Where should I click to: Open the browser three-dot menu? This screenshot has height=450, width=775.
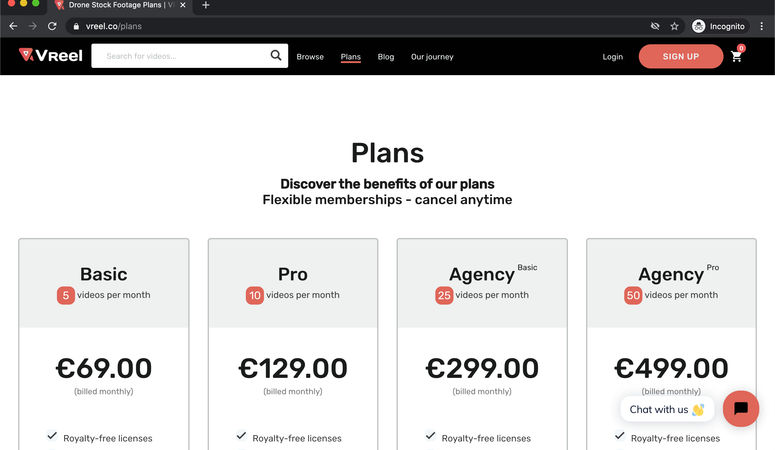[762, 26]
